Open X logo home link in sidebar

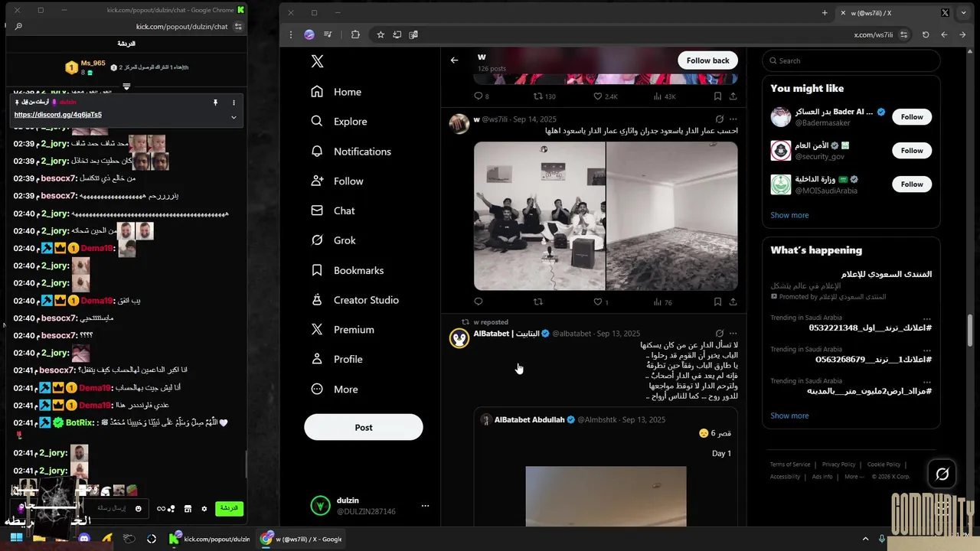click(317, 62)
